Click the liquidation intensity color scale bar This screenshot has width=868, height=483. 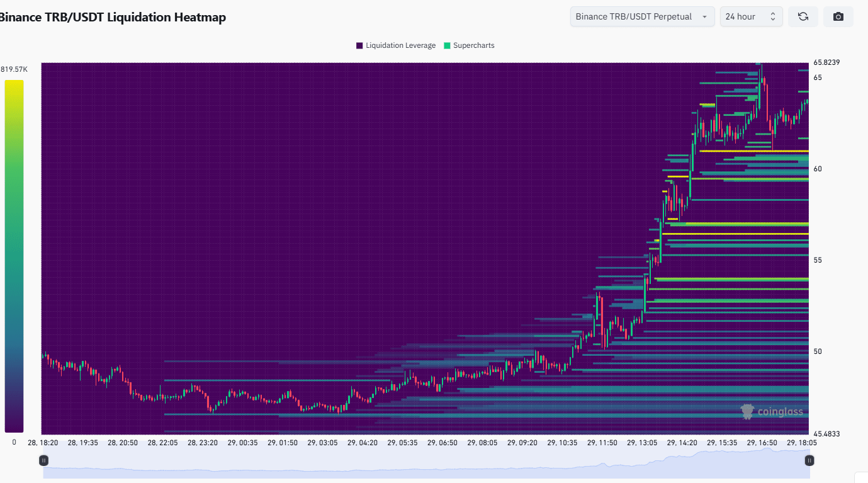pos(14,256)
